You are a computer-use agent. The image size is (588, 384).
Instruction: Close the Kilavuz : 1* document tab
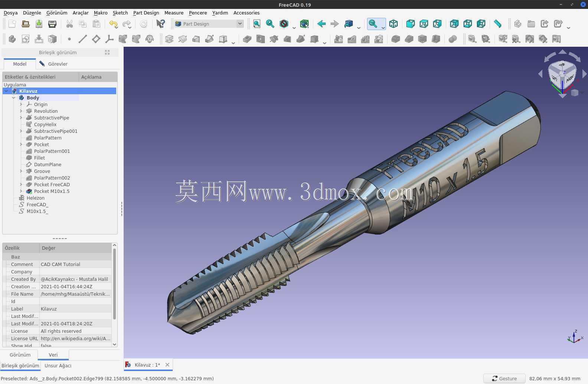click(x=167, y=365)
